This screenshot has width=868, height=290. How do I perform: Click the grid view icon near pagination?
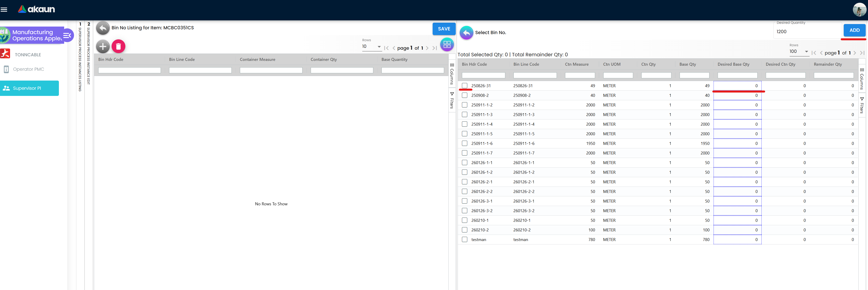[447, 44]
